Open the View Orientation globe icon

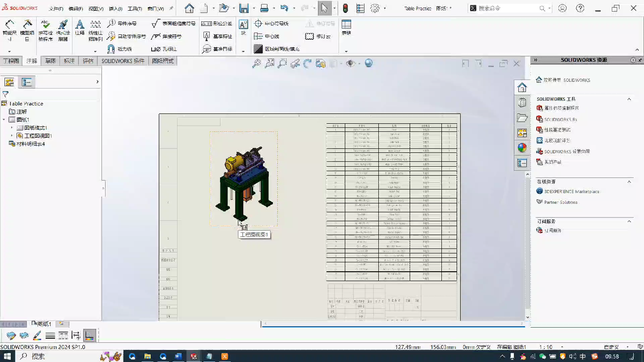pyautogui.click(x=368, y=63)
